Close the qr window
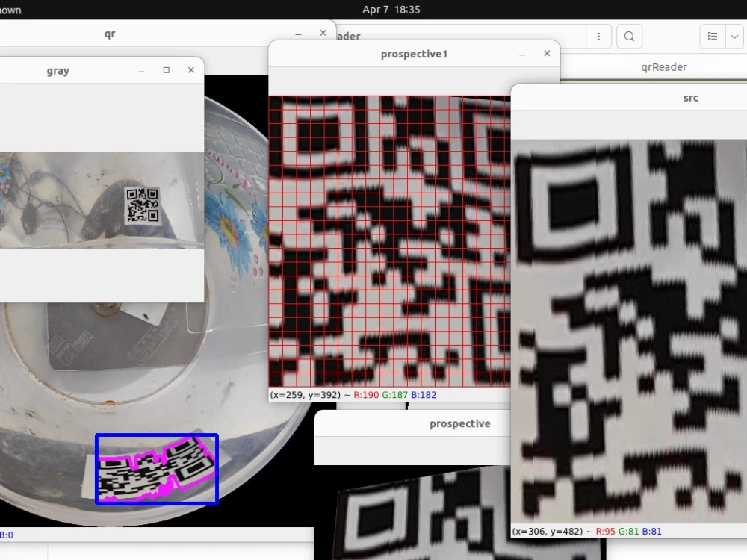The width and height of the screenshot is (747, 560). click(x=323, y=33)
